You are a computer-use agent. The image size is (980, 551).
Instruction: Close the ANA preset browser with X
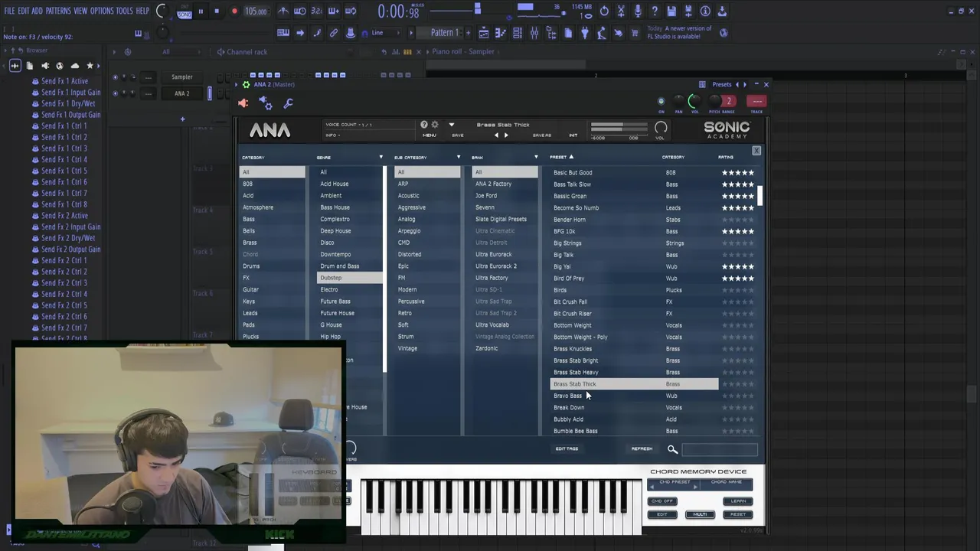point(756,151)
